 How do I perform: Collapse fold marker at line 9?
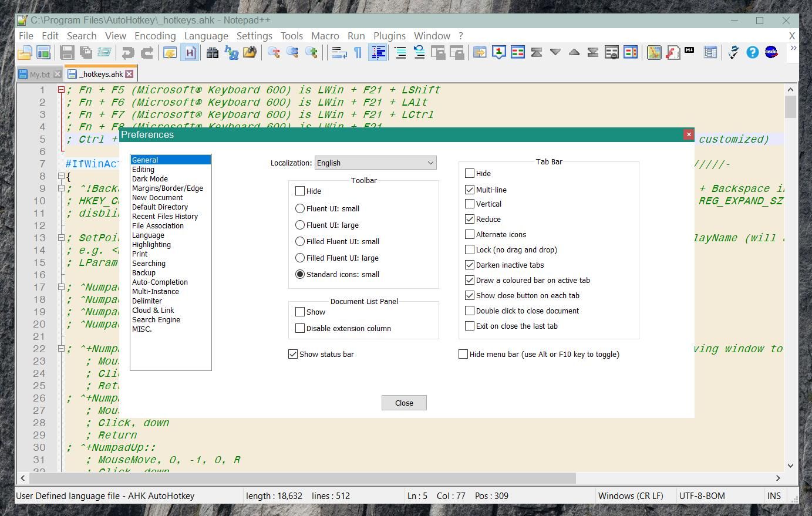[x=61, y=188]
